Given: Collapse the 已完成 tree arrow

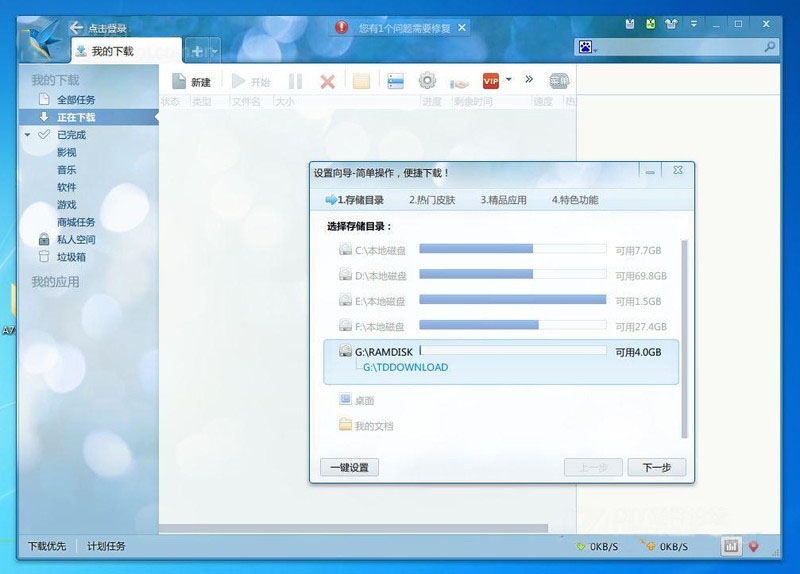Looking at the screenshot, I should [x=28, y=135].
